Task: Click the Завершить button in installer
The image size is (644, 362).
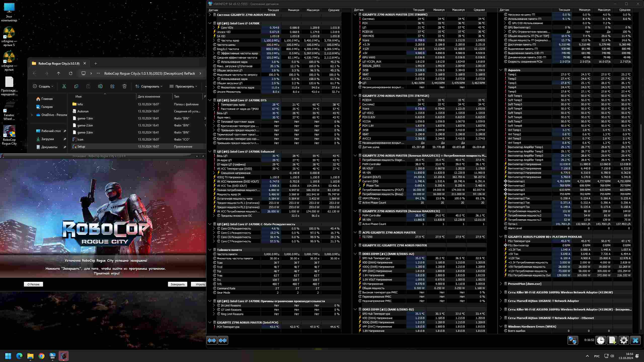Action: coord(177,284)
